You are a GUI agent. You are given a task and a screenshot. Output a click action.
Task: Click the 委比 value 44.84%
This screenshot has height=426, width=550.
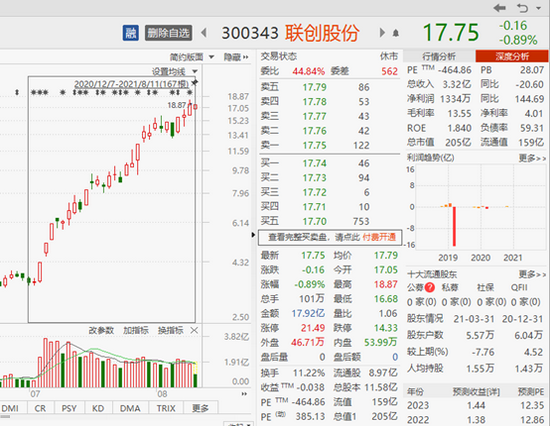[309, 72]
